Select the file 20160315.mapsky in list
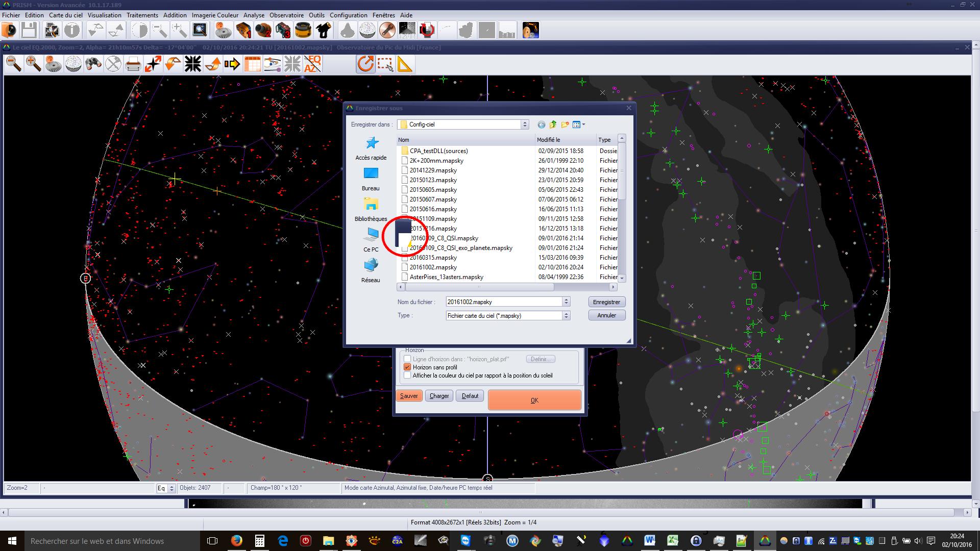The image size is (980, 551). [433, 258]
